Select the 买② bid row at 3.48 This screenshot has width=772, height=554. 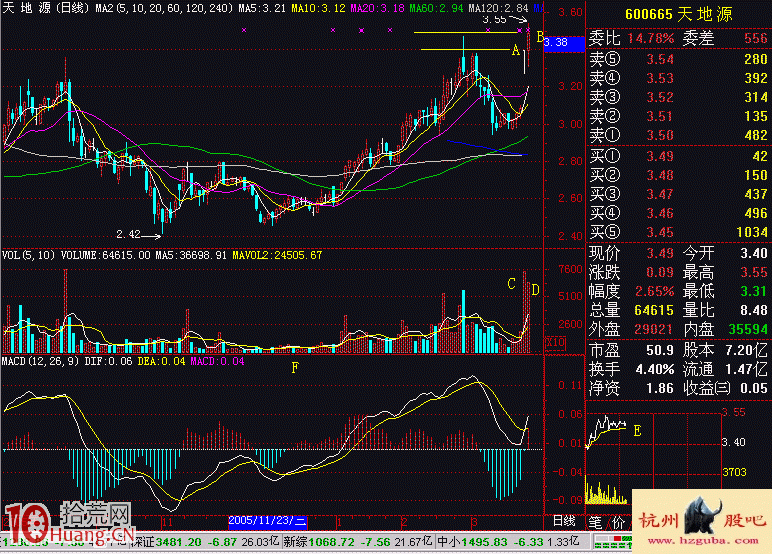[x=678, y=175]
